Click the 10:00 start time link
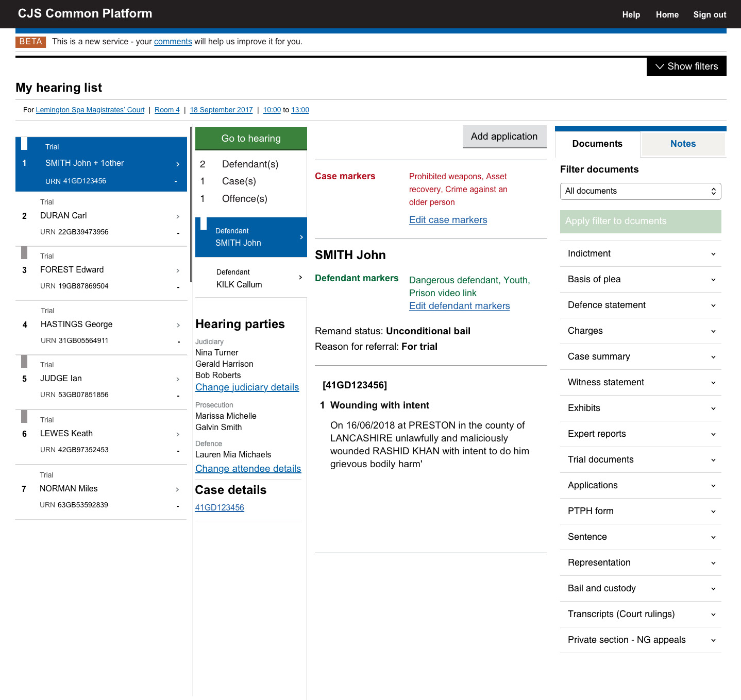The width and height of the screenshot is (741, 700). click(x=272, y=110)
